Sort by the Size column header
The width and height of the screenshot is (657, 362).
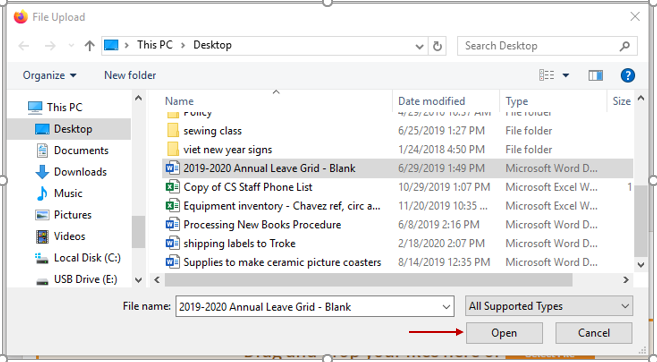(621, 101)
